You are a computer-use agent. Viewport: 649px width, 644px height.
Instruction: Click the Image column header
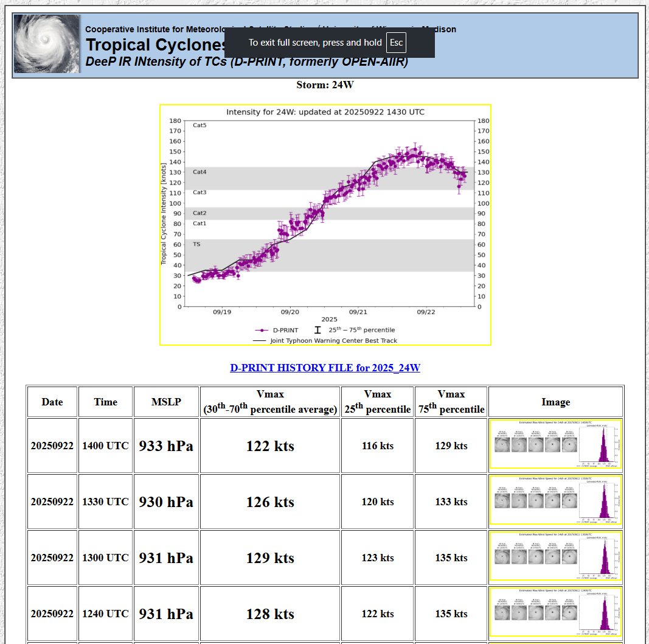(555, 402)
